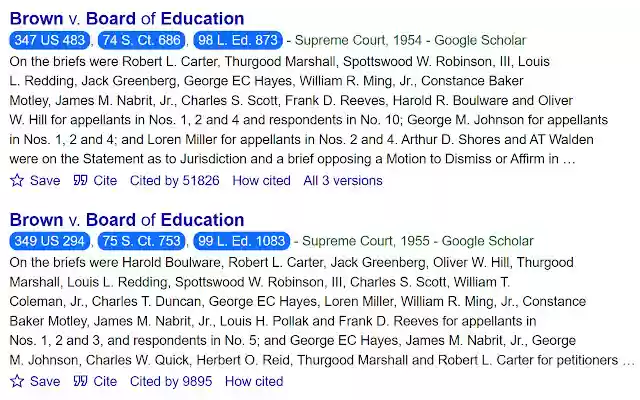The width and height of the screenshot is (640, 400).
Task: Click the quote icon on the 1955 result
Action: tap(81, 381)
